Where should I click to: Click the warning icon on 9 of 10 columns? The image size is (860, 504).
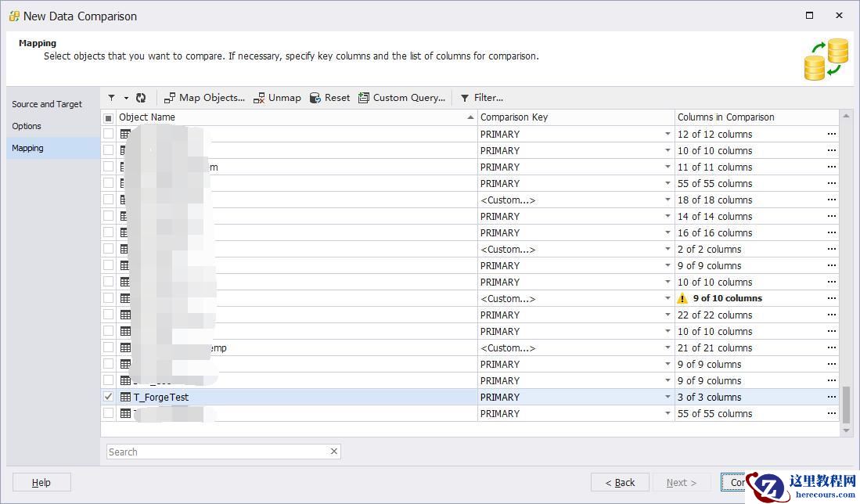point(682,298)
